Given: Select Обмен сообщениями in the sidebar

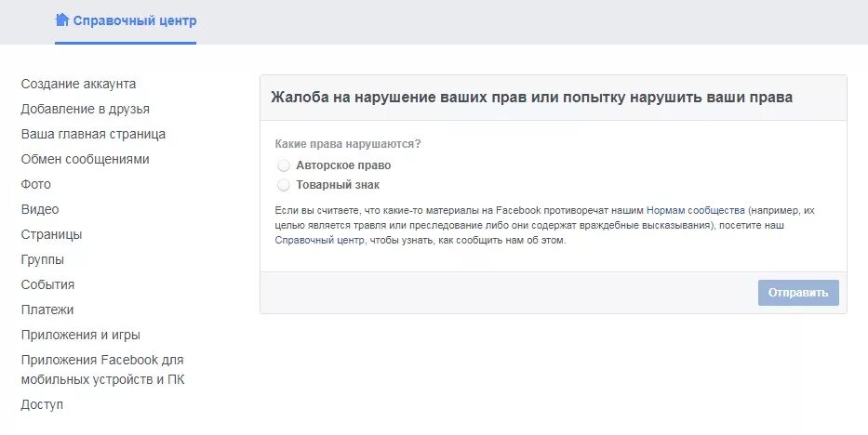Looking at the screenshot, I should (x=86, y=159).
